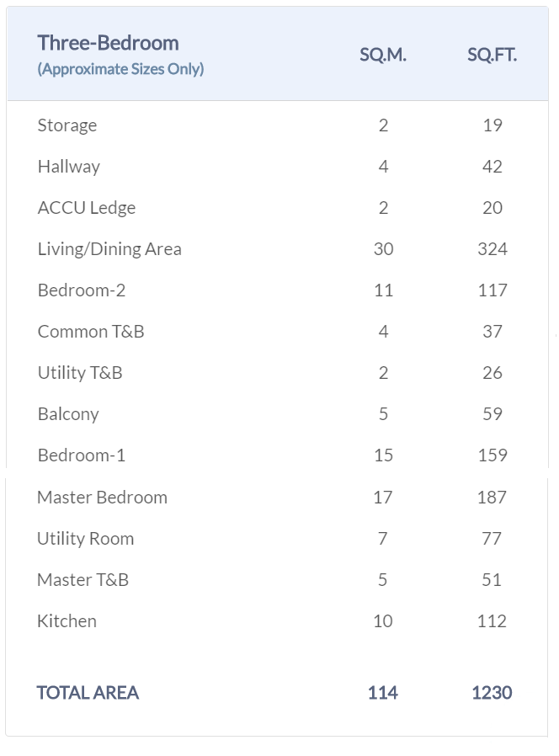Click the 324 sq ft Living/Dining value

click(492, 249)
